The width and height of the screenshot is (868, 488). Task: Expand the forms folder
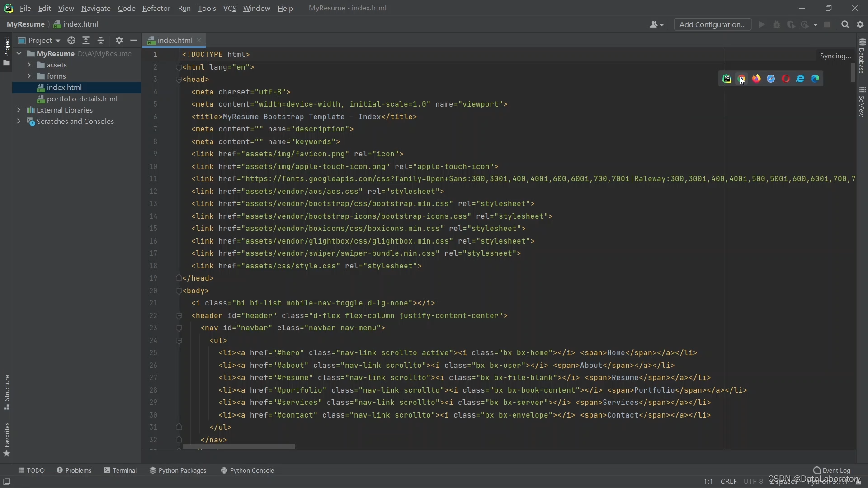click(x=29, y=76)
